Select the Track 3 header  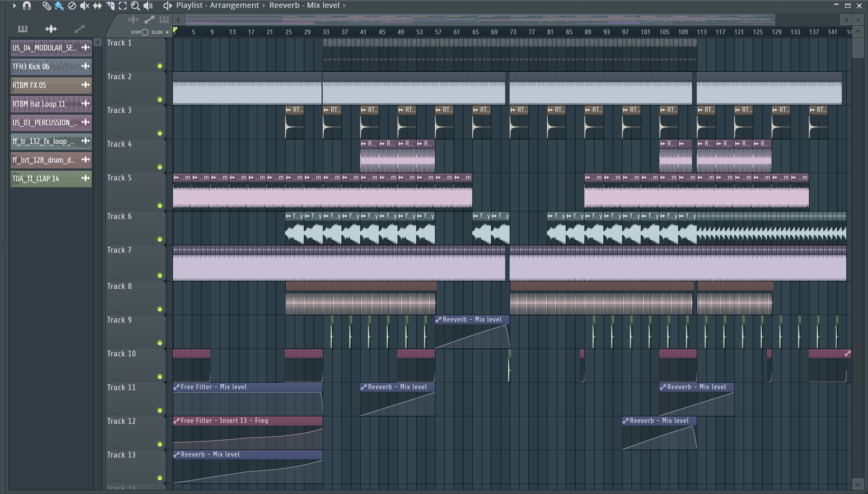[x=136, y=122]
